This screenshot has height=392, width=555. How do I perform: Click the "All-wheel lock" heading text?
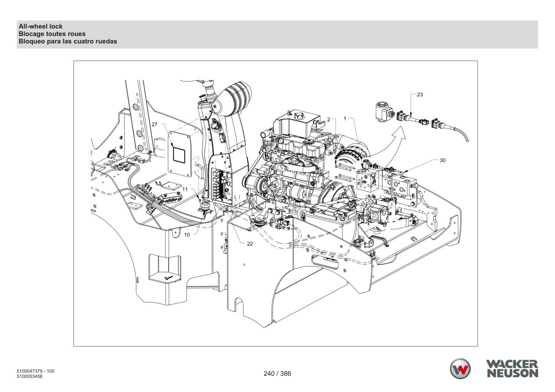(40, 27)
